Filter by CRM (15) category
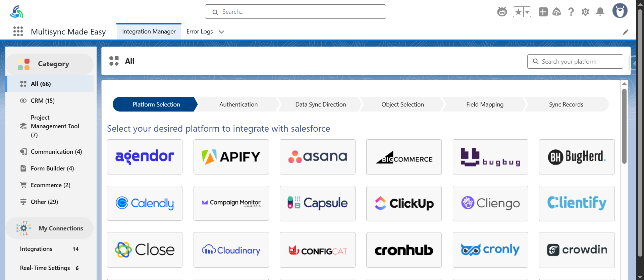The height and width of the screenshot is (280, 644). click(x=50, y=101)
